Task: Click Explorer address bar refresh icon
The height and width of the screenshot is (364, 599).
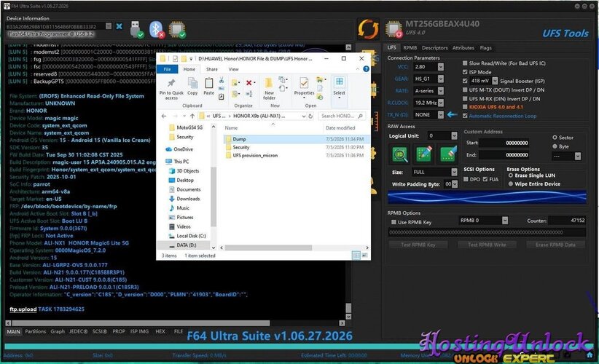Action: tap(310, 116)
